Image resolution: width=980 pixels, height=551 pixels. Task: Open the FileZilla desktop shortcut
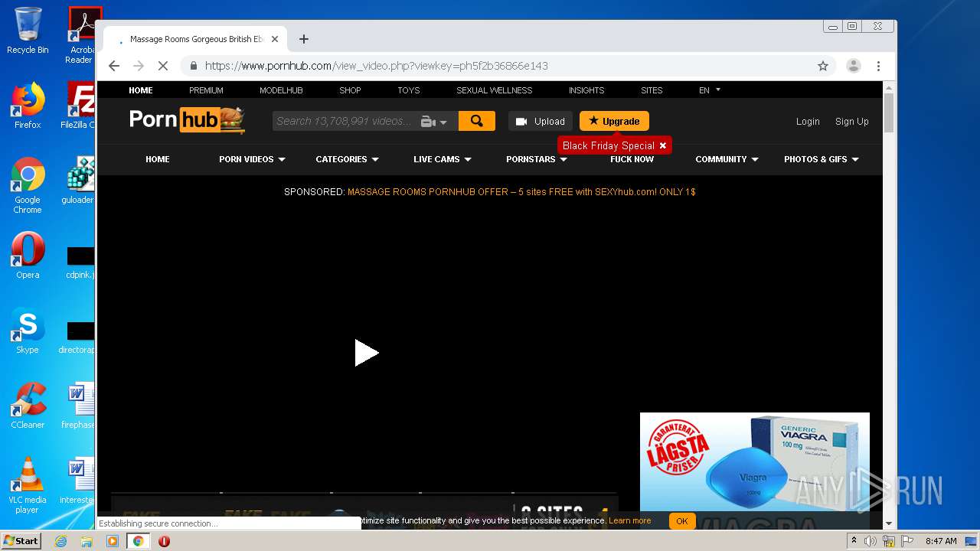(79, 106)
